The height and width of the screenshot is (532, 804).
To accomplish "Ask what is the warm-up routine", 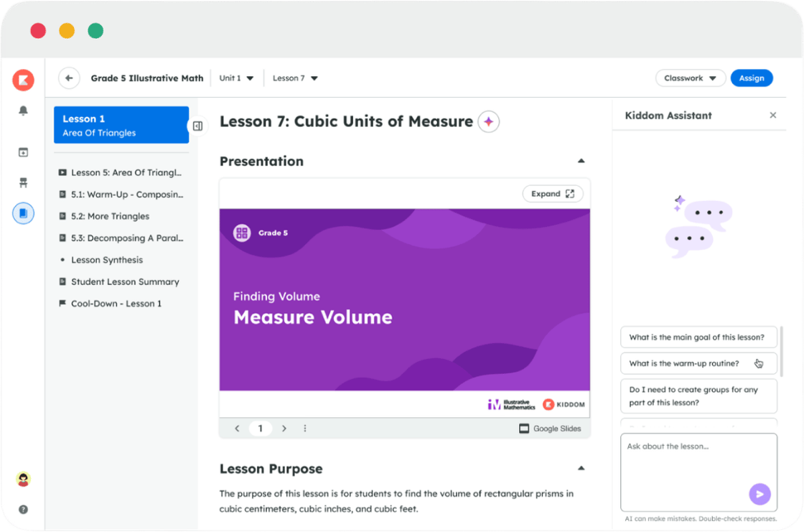I will pos(698,363).
